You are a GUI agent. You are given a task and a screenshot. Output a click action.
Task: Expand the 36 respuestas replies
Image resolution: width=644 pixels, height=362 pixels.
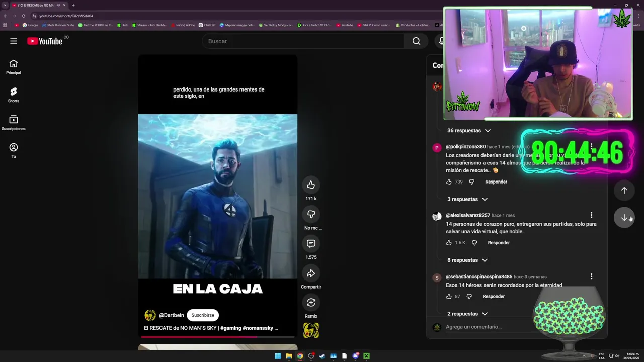pyautogui.click(x=469, y=131)
